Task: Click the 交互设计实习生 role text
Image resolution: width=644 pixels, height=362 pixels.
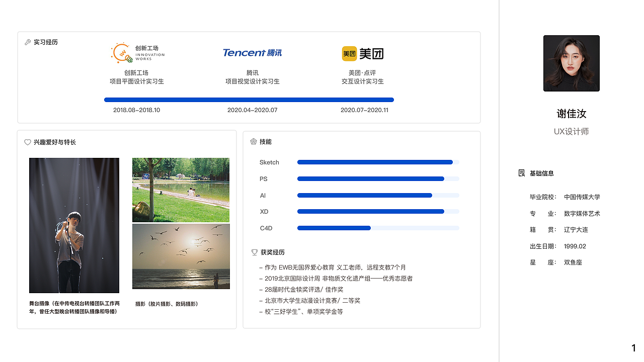Action: [363, 81]
